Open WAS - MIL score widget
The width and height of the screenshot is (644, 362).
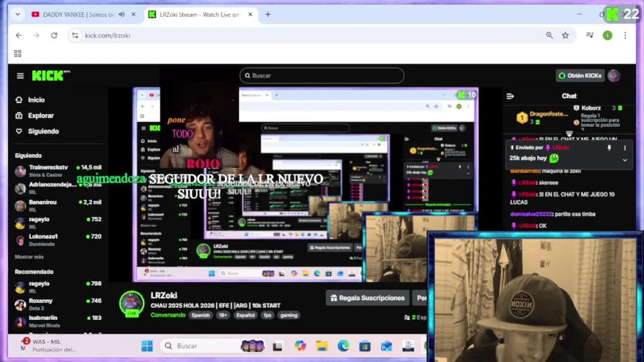[48, 345]
